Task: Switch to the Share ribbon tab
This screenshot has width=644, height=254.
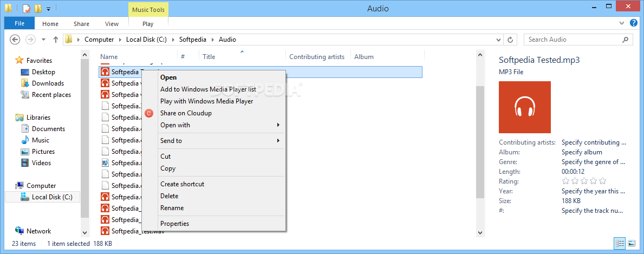Action: coord(81,24)
